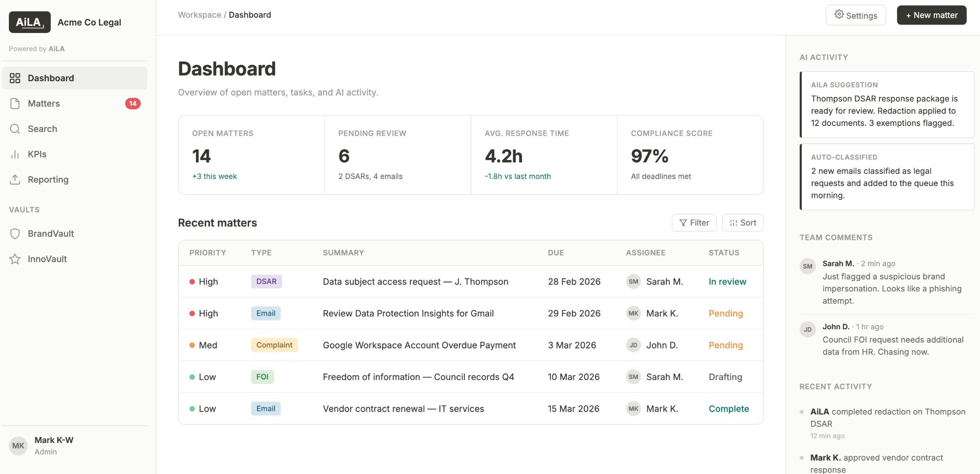980x474 pixels.
Task: Select the Matters icon in the sidebar
Action: 15,103
